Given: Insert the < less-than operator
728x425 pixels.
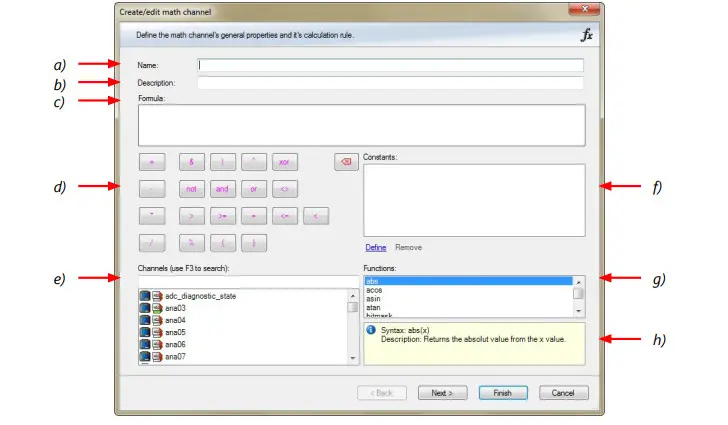Looking at the screenshot, I should coord(316,216).
